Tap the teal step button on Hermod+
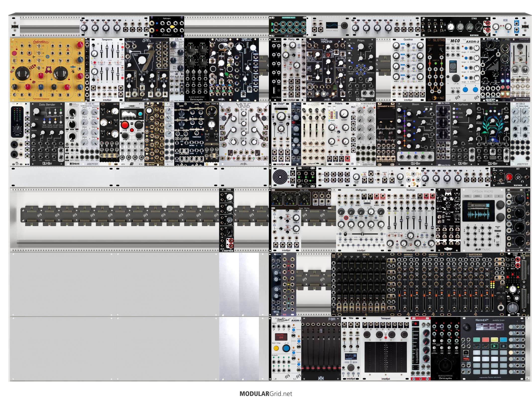The width and height of the screenshot is (532, 399). pyautogui.click(x=476, y=340)
